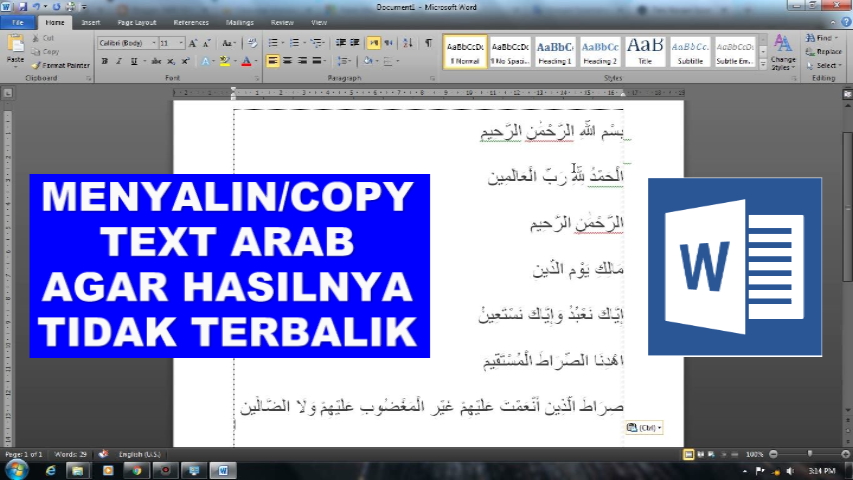Increase paragraph indent
Viewport: 853px width, 480px height.
[355, 43]
